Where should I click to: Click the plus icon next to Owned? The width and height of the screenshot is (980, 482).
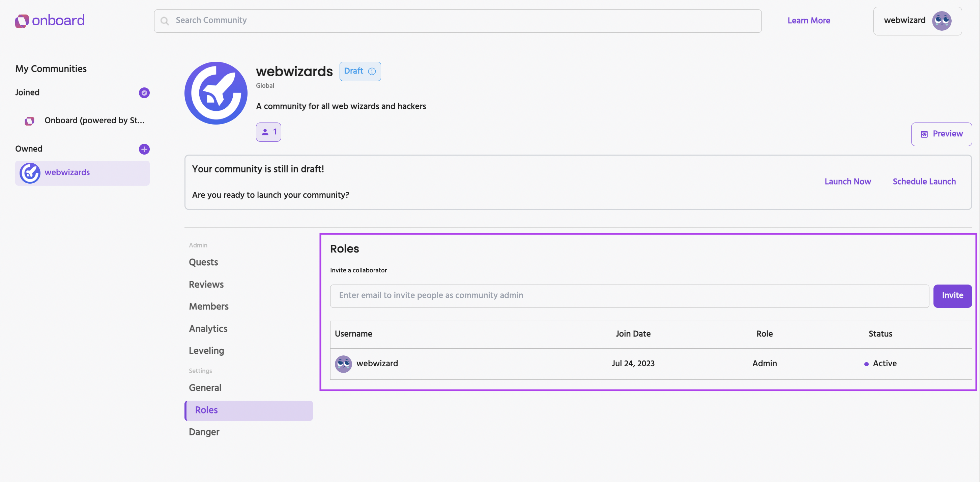pos(144,149)
